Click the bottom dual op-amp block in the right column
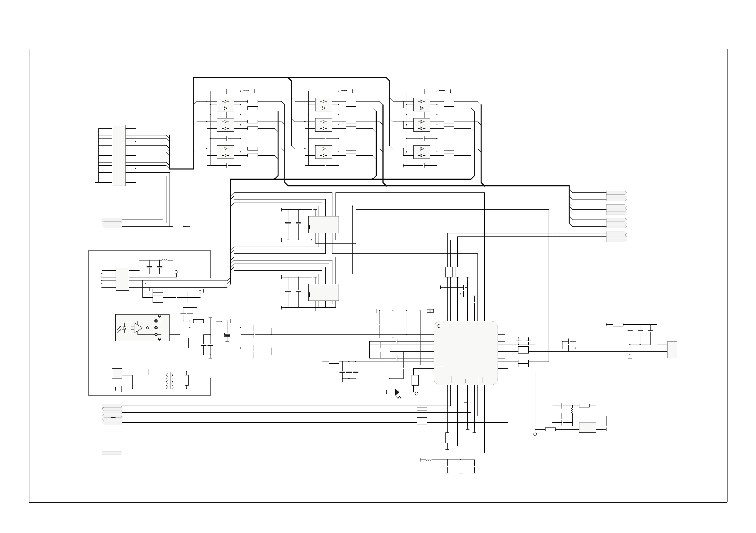 pyautogui.click(x=422, y=152)
